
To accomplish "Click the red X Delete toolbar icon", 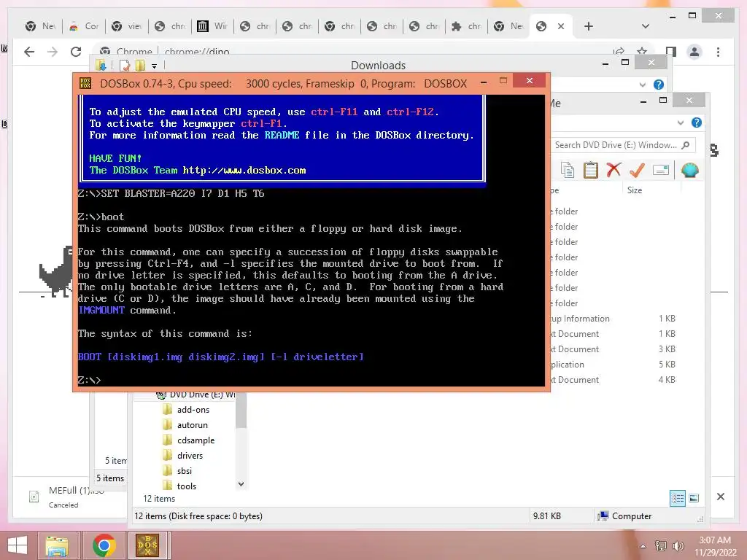I will [614, 170].
